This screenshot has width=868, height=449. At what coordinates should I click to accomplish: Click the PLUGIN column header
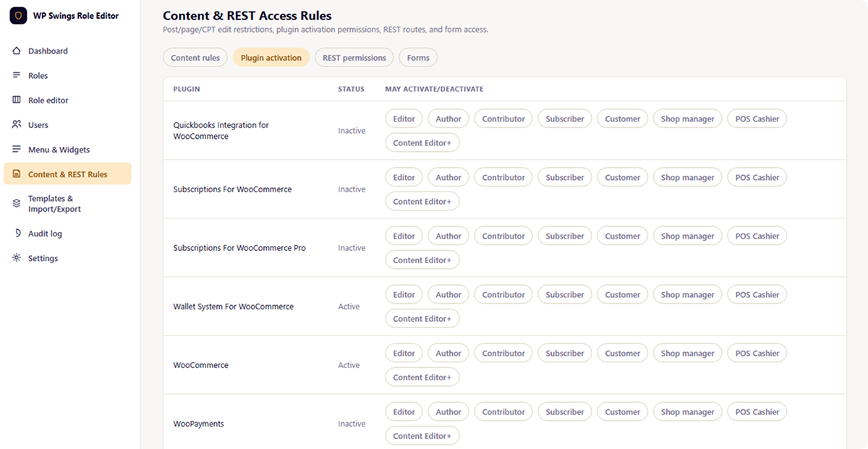tap(187, 89)
